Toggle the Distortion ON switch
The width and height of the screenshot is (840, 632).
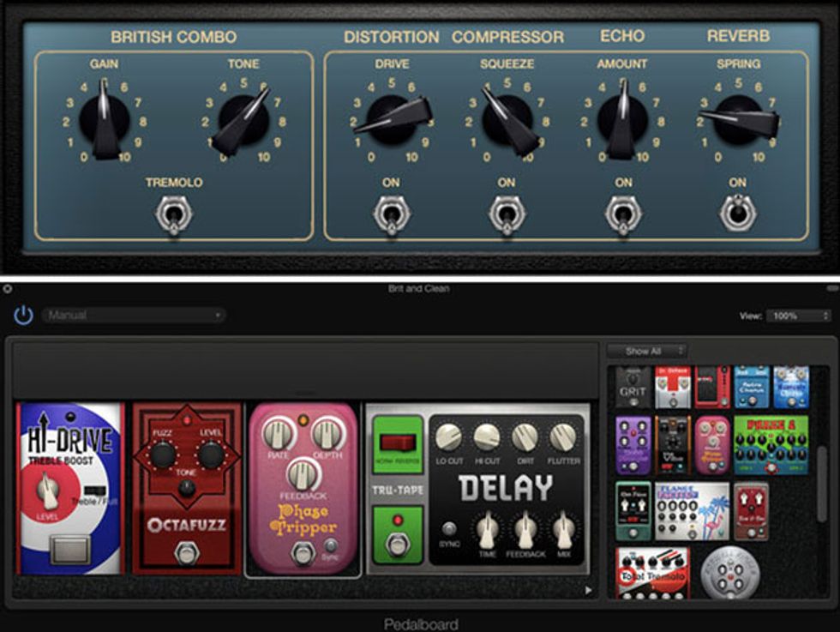click(x=392, y=214)
